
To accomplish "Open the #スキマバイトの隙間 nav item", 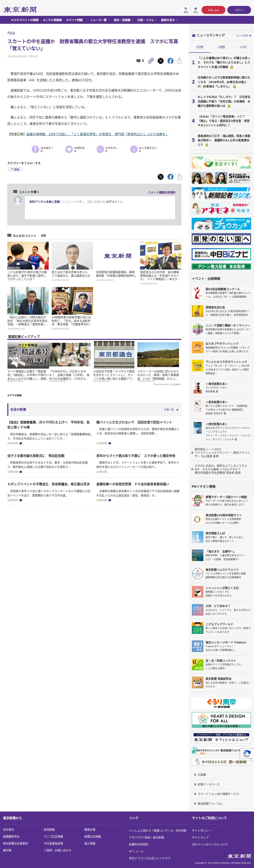I will click(25, 20).
